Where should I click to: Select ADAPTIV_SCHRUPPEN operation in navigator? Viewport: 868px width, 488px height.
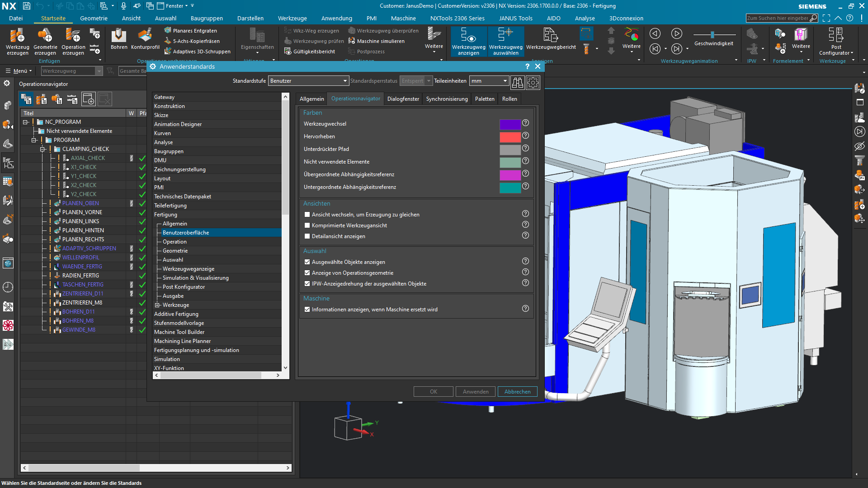89,249
